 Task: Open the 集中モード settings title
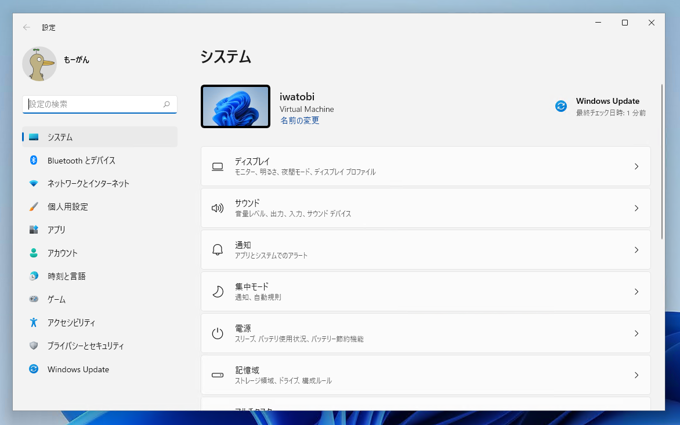click(x=252, y=286)
